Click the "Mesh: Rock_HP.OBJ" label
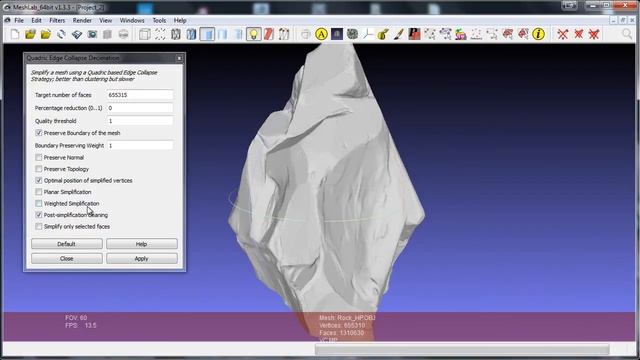The width and height of the screenshot is (640, 360). click(x=347, y=318)
